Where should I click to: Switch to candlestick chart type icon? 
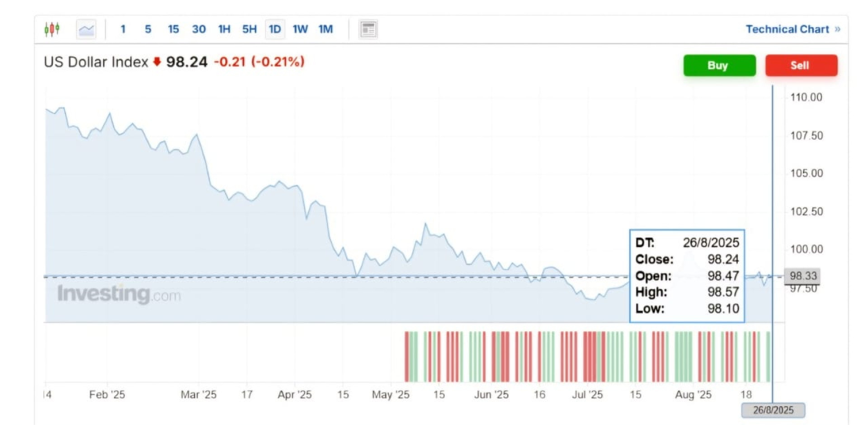(52, 29)
